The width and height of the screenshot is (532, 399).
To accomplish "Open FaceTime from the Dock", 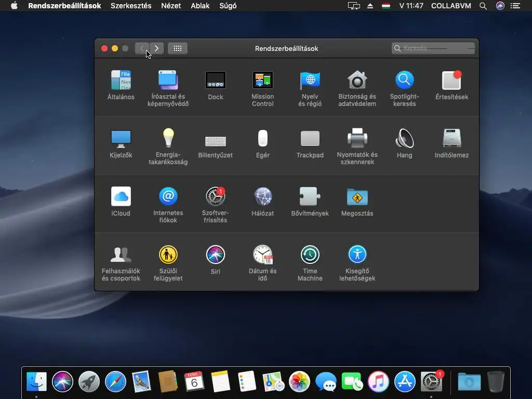I will [x=352, y=381].
